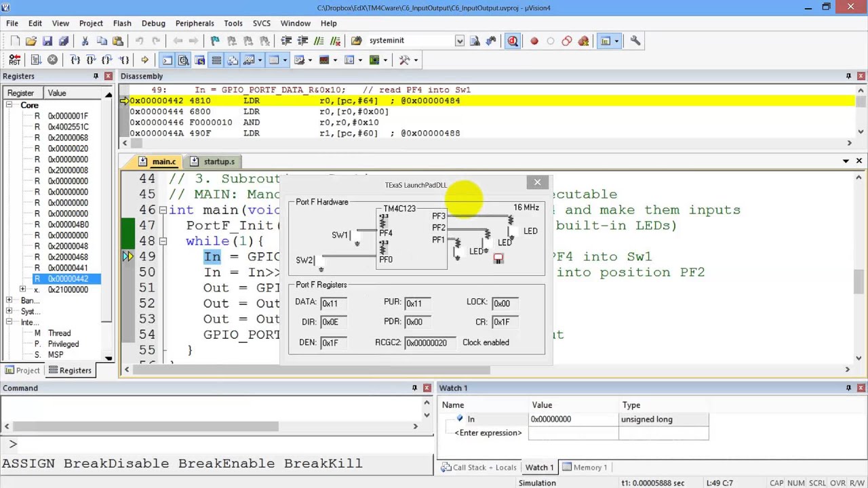868x488 pixels.
Task: Run to the cursor line
Action: pyautogui.click(x=124, y=60)
